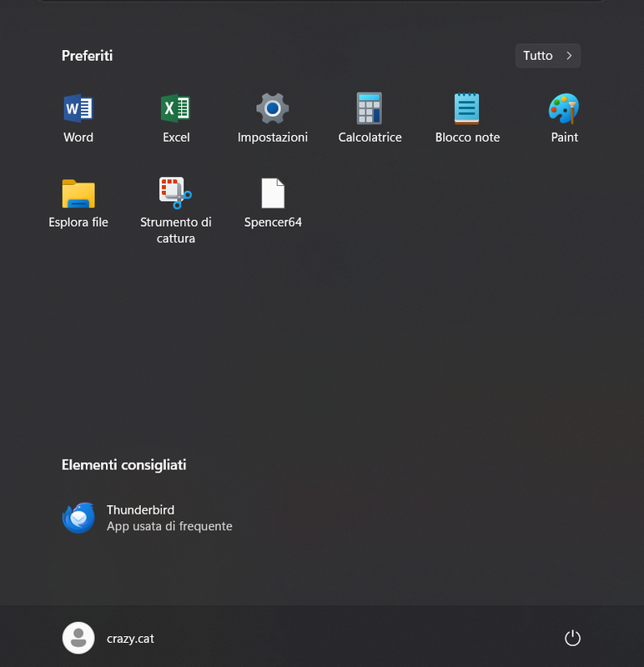Open the crazy.cat user avatar
This screenshot has height=667, width=644.
78,638
